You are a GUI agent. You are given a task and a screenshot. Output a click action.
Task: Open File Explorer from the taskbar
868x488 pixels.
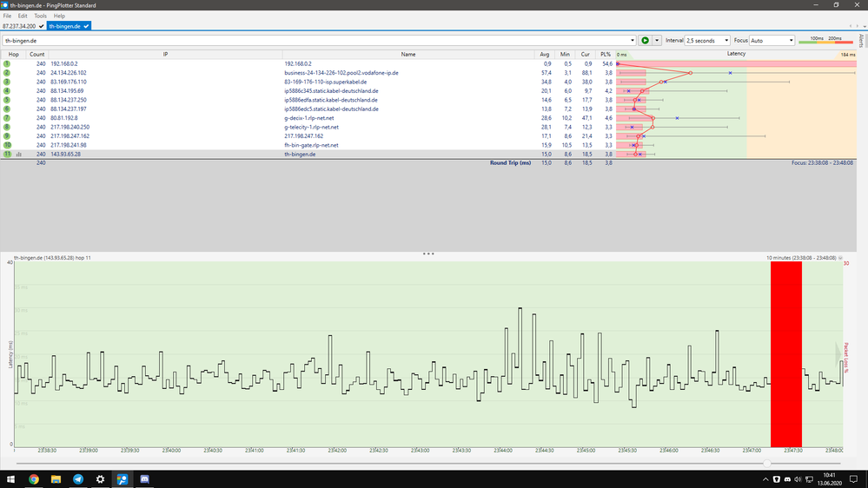click(x=56, y=478)
